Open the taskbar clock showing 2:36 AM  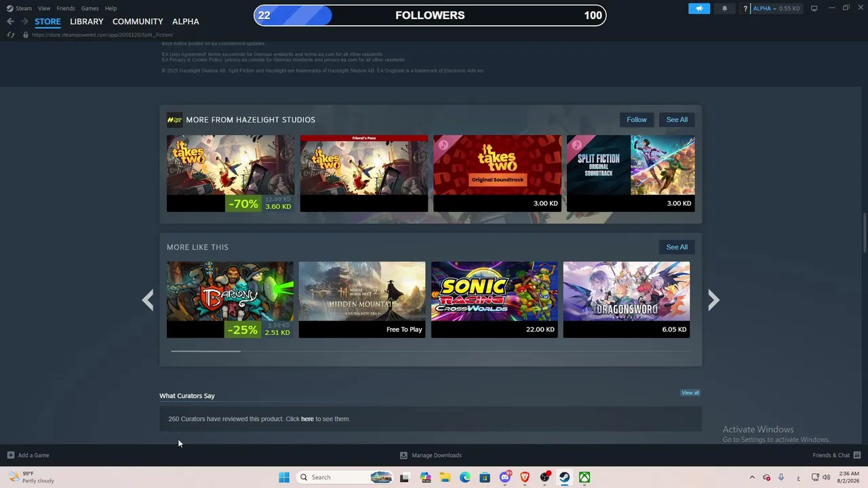click(849, 477)
